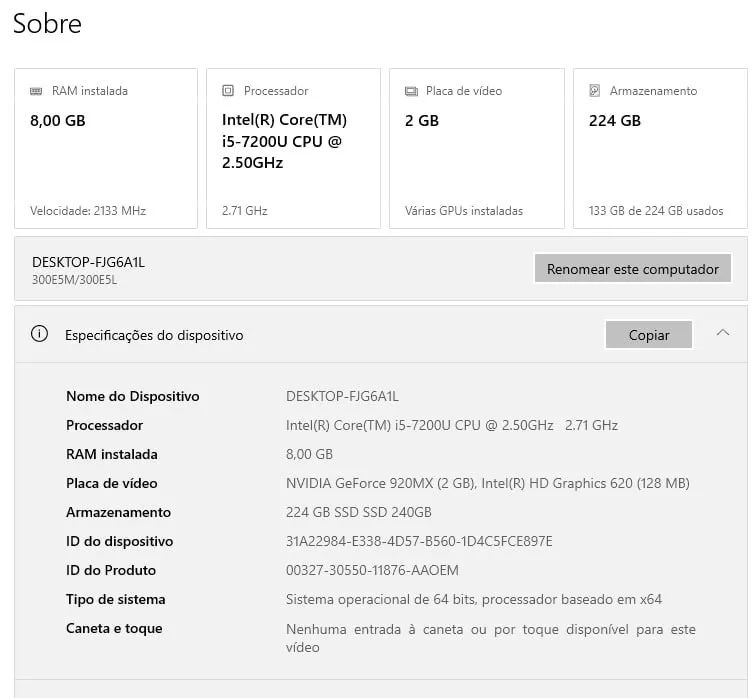The image size is (752, 698).
Task: Click the Processador card title
Action: pos(276,91)
